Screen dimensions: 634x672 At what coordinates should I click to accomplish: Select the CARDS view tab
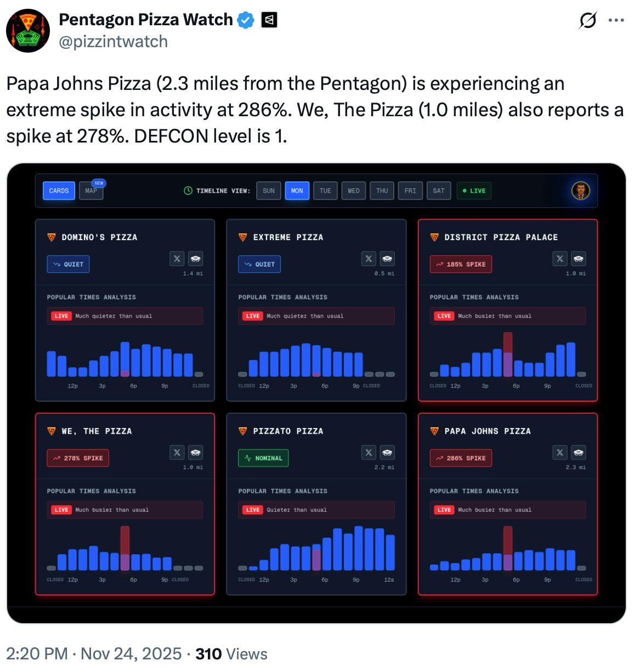tap(59, 191)
